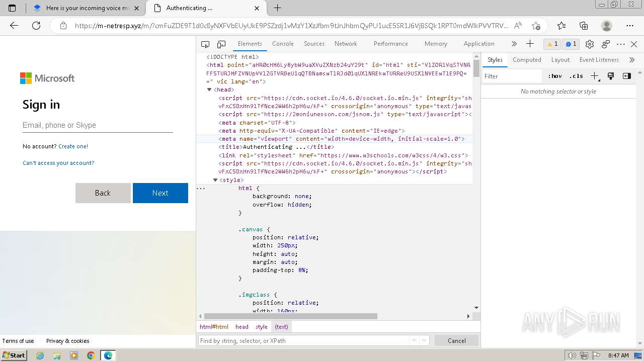Click the rendering emulation brush icon
The width and height of the screenshot is (644, 362).
611,76
